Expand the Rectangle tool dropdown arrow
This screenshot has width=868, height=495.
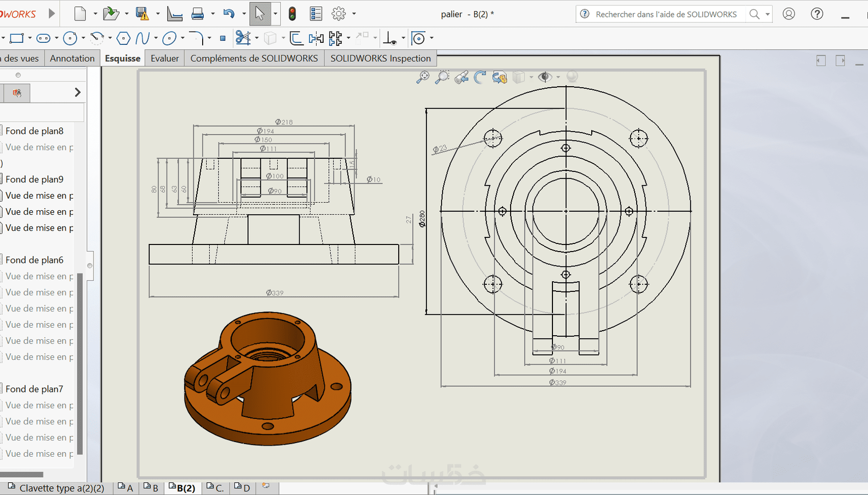(x=30, y=38)
